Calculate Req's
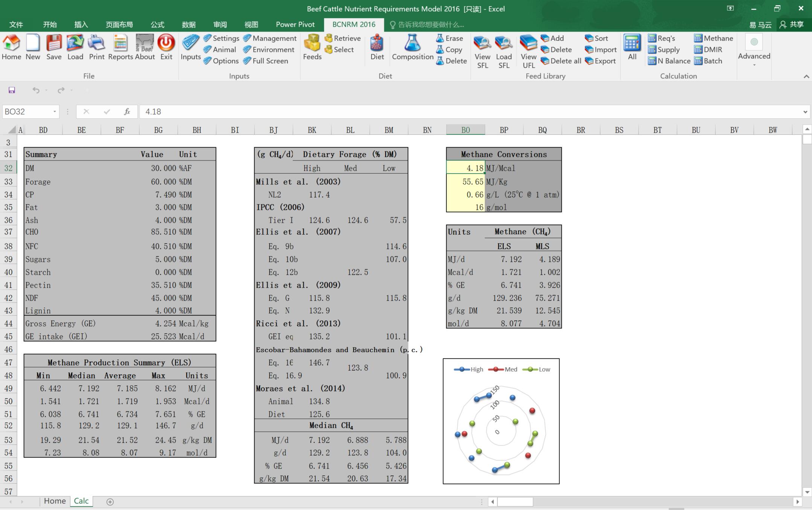Image resolution: width=812 pixels, height=510 pixels. [661, 38]
